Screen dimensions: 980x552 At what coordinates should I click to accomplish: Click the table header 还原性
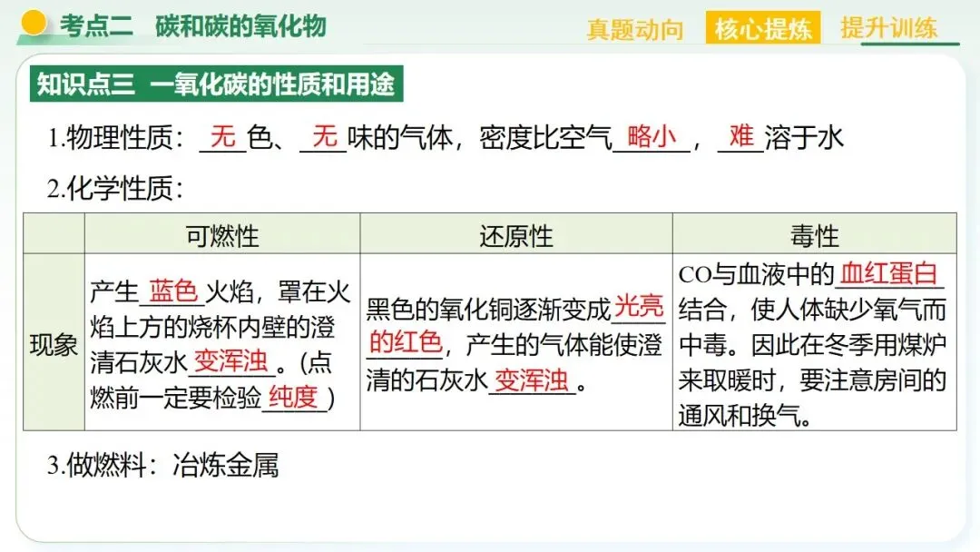coord(516,236)
